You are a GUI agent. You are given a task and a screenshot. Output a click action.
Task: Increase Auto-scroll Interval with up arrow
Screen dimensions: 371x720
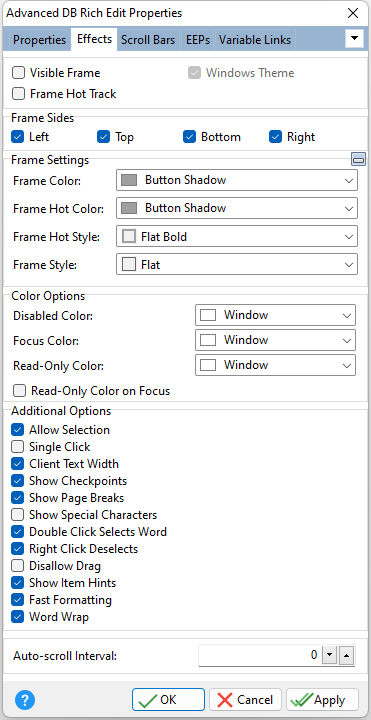[346, 656]
